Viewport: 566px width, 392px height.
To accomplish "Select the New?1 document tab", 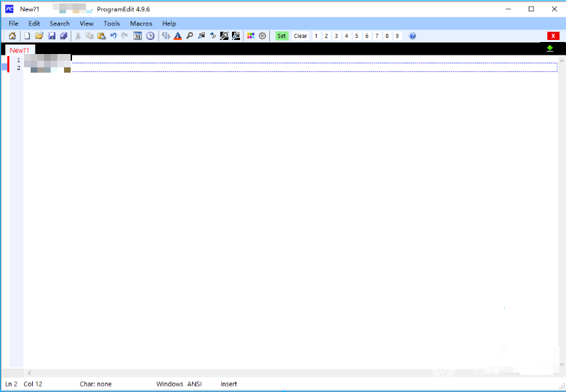I will pyautogui.click(x=19, y=50).
